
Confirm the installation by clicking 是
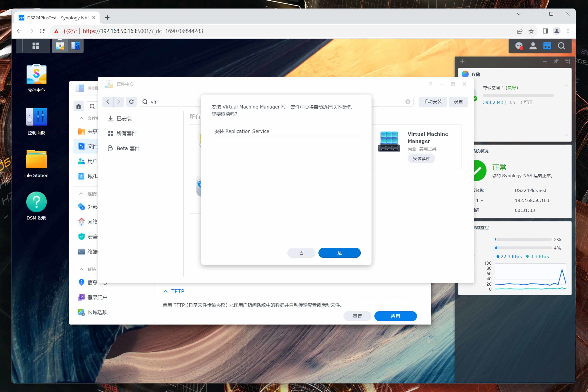coord(339,253)
